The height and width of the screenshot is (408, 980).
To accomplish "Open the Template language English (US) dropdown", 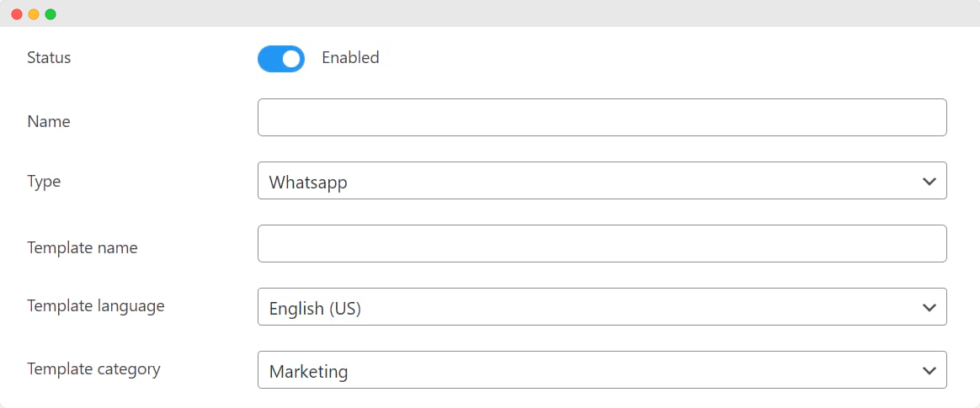I will (589, 307).
